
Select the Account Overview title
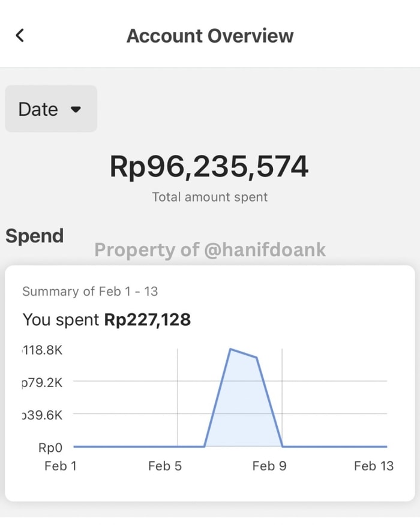pyautogui.click(x=210, y=35)
